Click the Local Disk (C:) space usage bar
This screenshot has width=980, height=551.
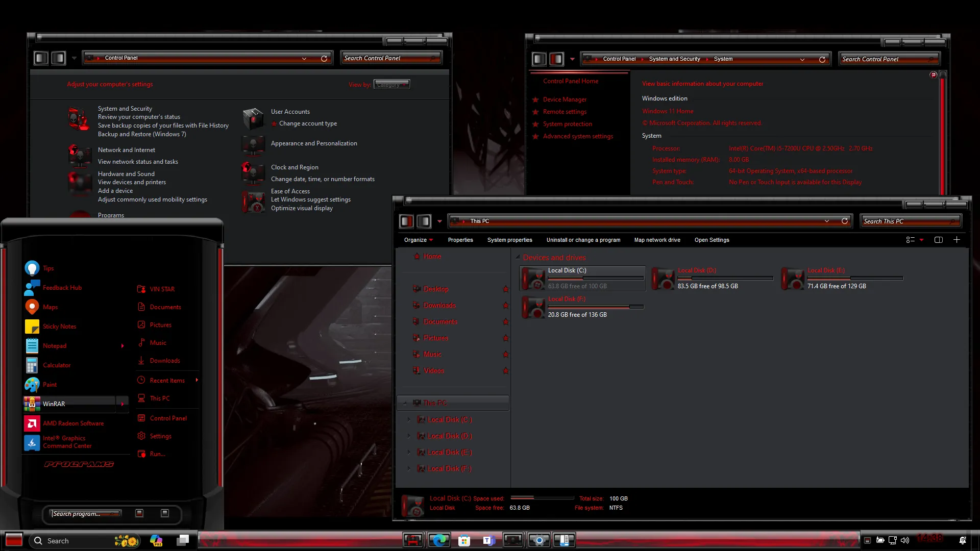[x=542, y=498]
